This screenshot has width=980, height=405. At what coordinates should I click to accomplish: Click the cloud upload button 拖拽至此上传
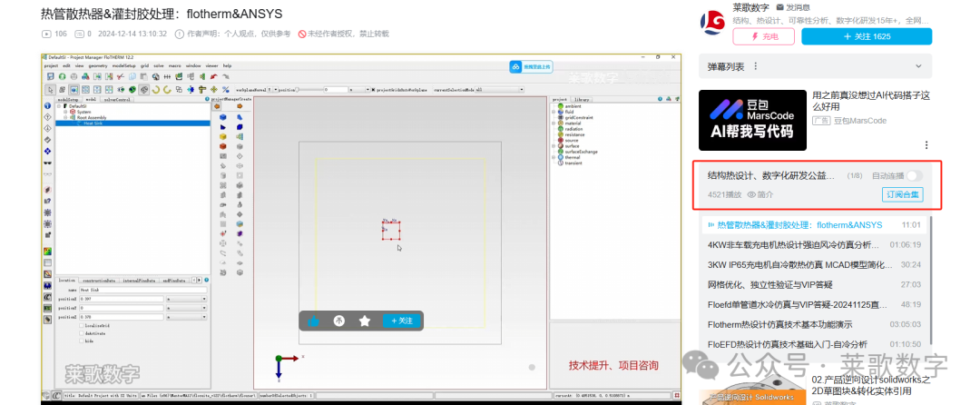tap(533, 66)
